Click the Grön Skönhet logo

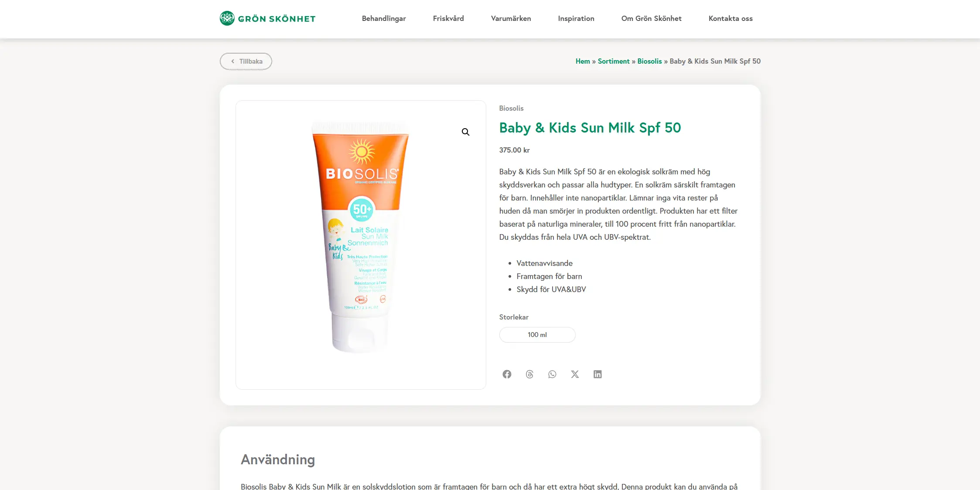click(x=267, y=18)
